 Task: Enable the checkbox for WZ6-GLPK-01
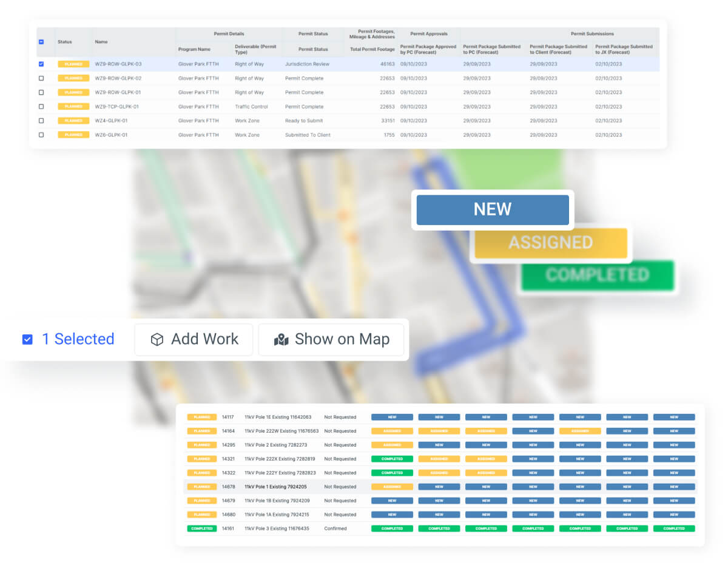tap(41, 135)
